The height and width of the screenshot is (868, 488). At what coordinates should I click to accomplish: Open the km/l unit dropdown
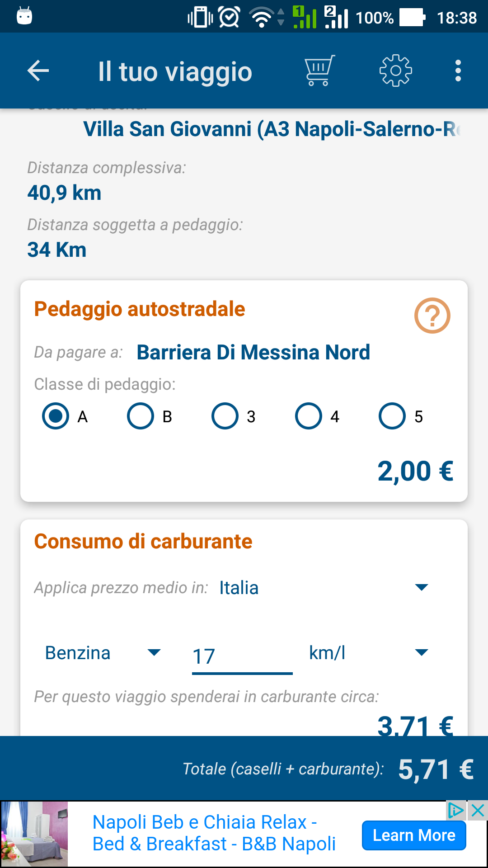368,653
